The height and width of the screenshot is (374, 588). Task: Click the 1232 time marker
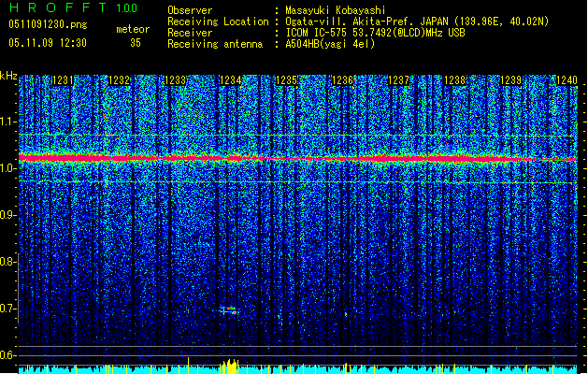[x=119, y=80]
